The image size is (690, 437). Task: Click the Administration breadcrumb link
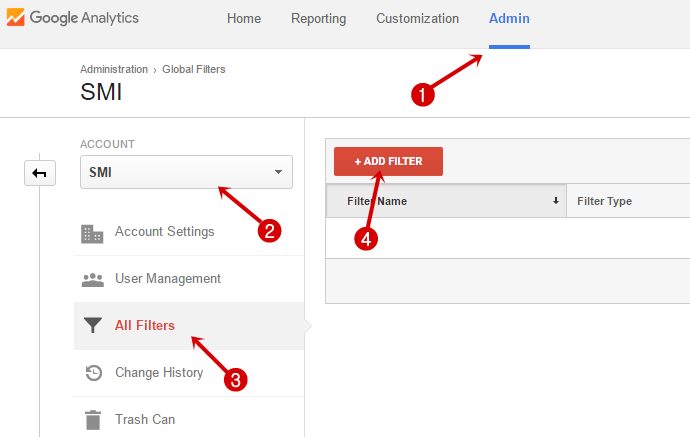coord(114,69)
